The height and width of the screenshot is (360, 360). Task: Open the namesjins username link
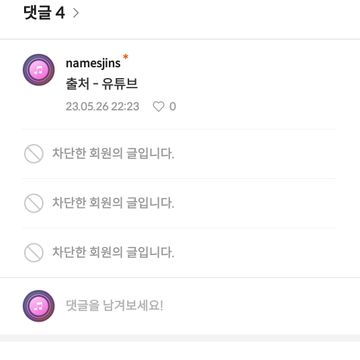click(93, 63)
